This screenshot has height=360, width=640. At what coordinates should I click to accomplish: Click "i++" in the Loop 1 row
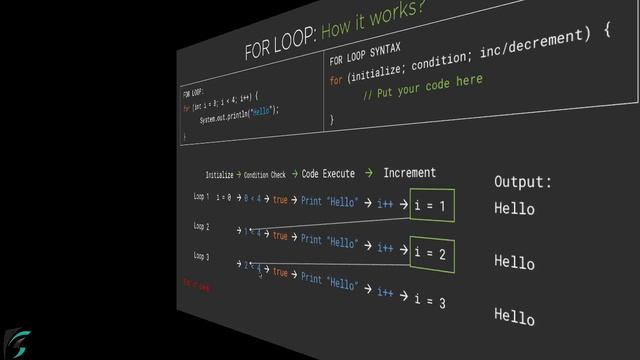tap(385, 203)
